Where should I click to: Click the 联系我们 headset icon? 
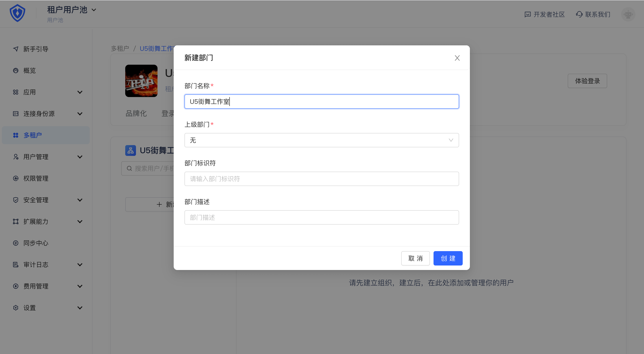pyautogui.click(x=579, y=15)
